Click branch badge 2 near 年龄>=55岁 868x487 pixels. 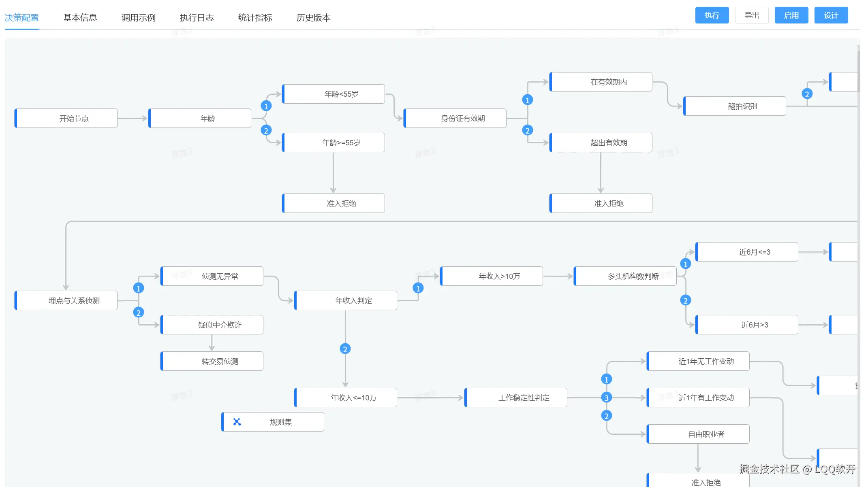pyautogui.click(x=266, y=130)
